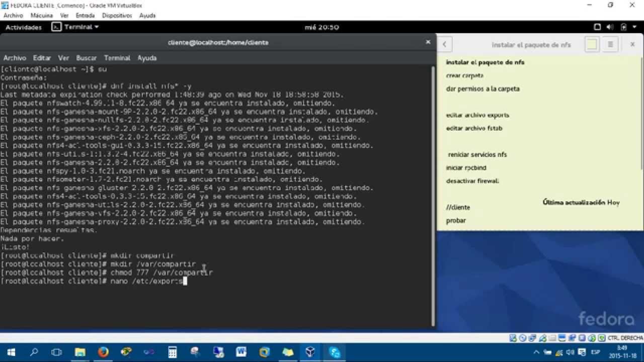This screenshot has width=644, height=362.
Task: Open the purple infinity taskbar app
Action: point(149,352)
